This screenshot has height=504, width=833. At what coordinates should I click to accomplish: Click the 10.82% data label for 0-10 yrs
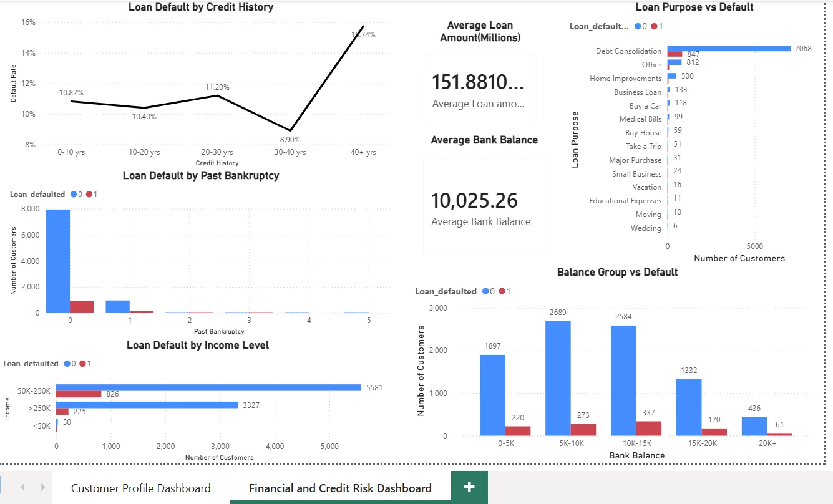(x=71, y=92)
